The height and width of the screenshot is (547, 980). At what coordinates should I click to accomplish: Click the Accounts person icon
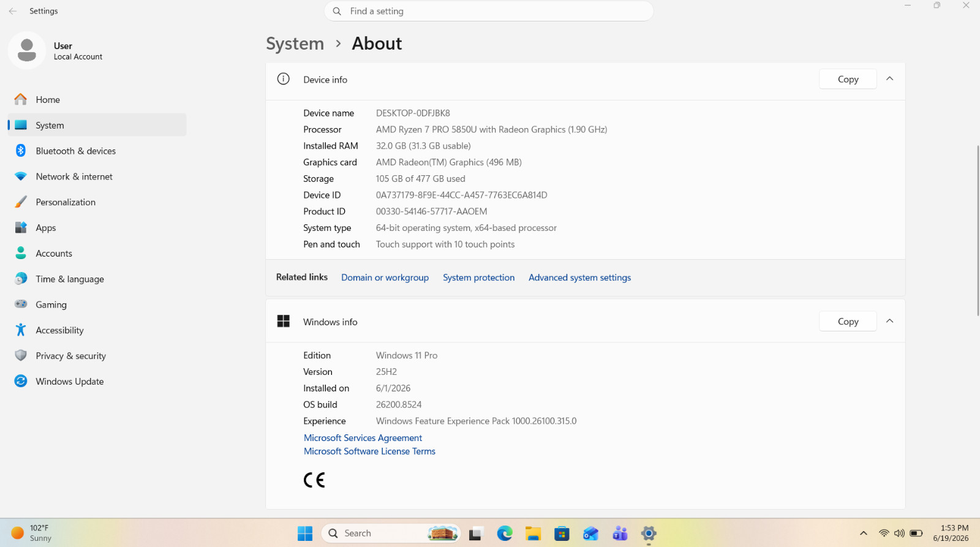click(21, 253)
